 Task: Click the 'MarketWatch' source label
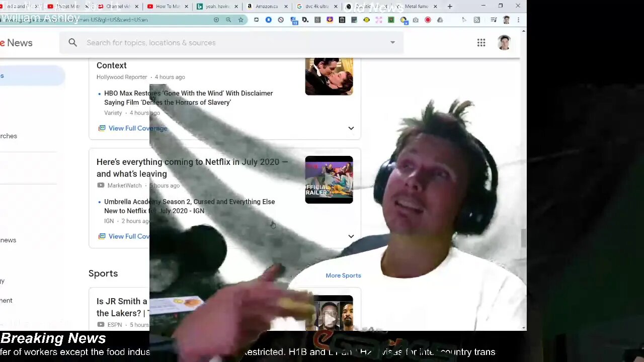(124, 186)
